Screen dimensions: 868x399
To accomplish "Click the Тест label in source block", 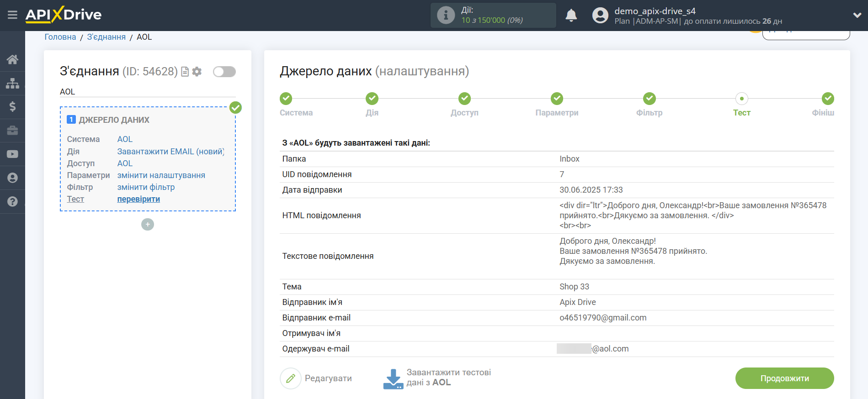I will [x=75, y=199].
